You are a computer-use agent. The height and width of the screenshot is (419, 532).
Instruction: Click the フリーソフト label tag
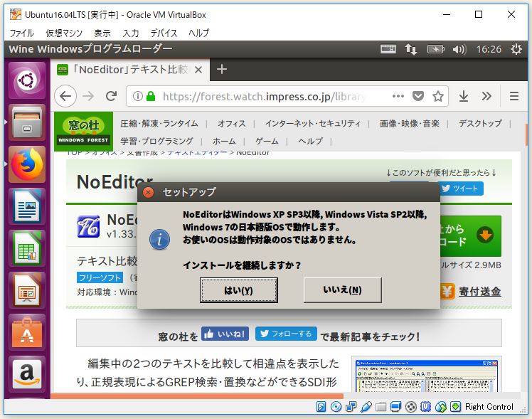point(100,278)
